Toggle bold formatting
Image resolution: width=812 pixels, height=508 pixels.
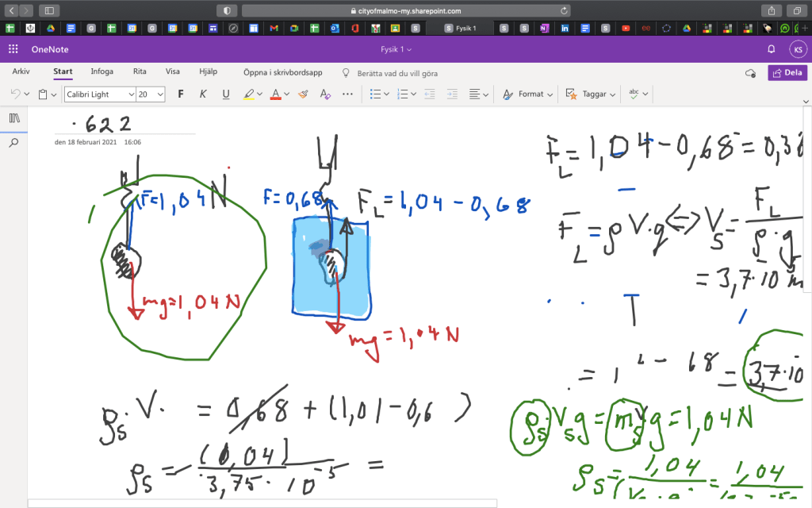(x=181, y=94)
